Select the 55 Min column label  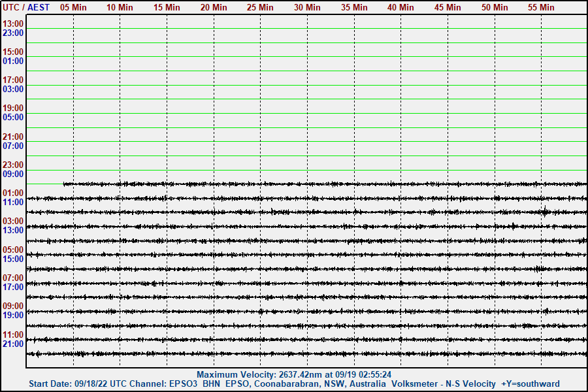tap(541, 7)
